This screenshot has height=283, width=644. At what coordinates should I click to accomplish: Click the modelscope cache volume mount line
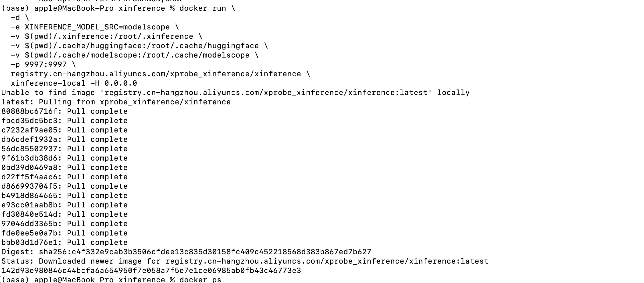pyautogui.click(x=135, y=55)
